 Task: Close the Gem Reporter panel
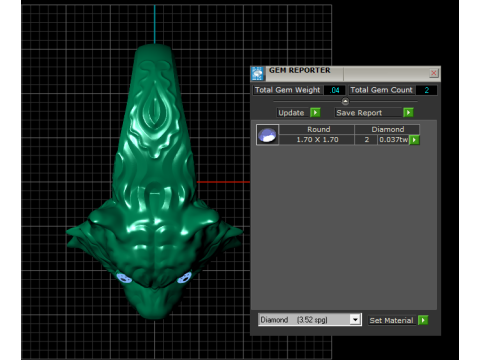click(x=434, y=73)
